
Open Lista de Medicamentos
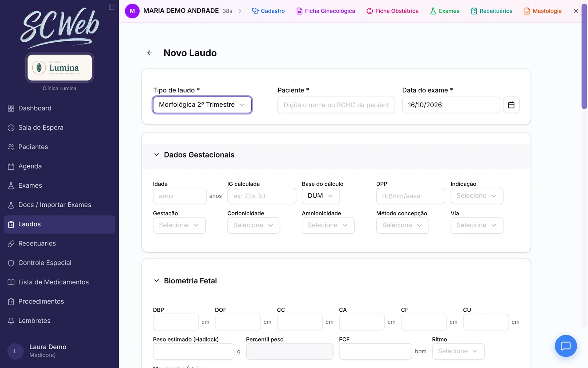coord(60,282)
